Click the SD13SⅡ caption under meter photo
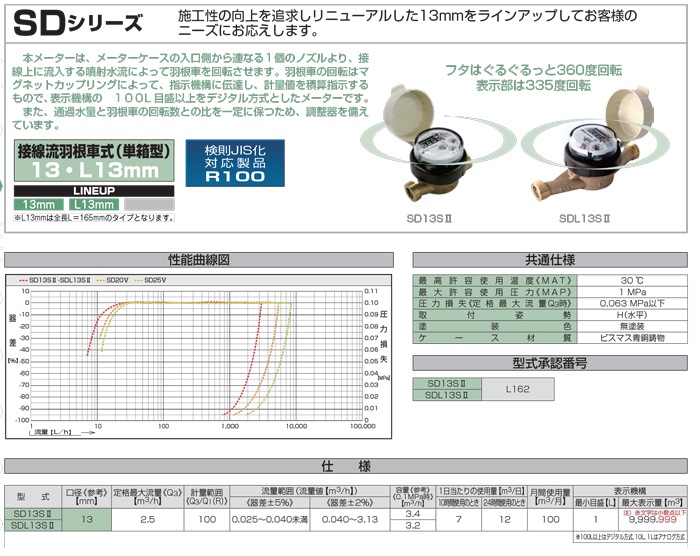The image size is (700, 556). click(x=429, y=219)
